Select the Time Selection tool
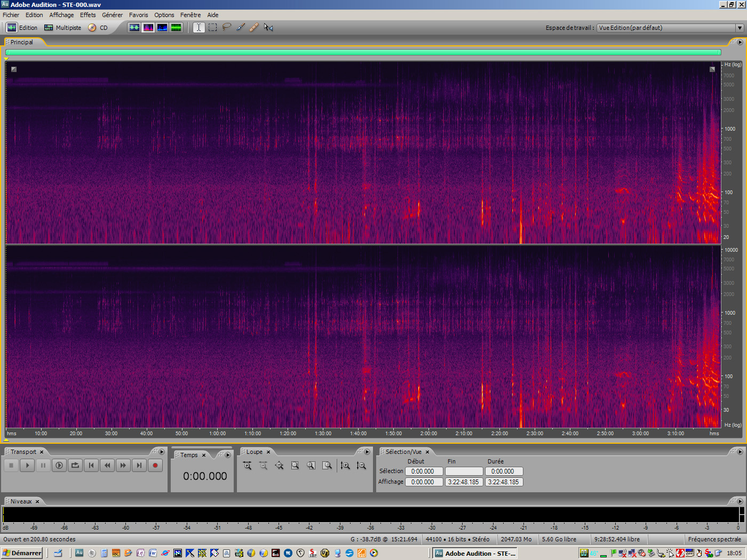 click(x=198, y=27)
